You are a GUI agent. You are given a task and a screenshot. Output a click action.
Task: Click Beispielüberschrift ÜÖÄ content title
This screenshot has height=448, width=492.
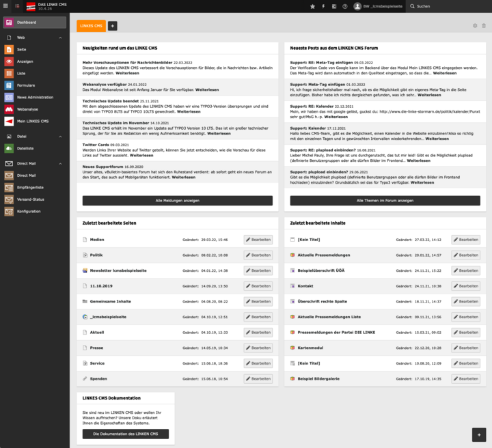pyautogui.click(x=321, y=270)
